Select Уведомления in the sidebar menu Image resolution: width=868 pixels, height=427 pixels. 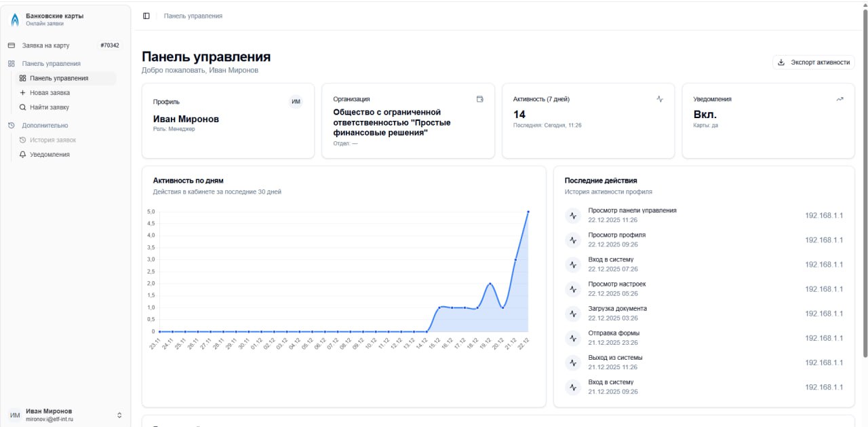point(50,155)
